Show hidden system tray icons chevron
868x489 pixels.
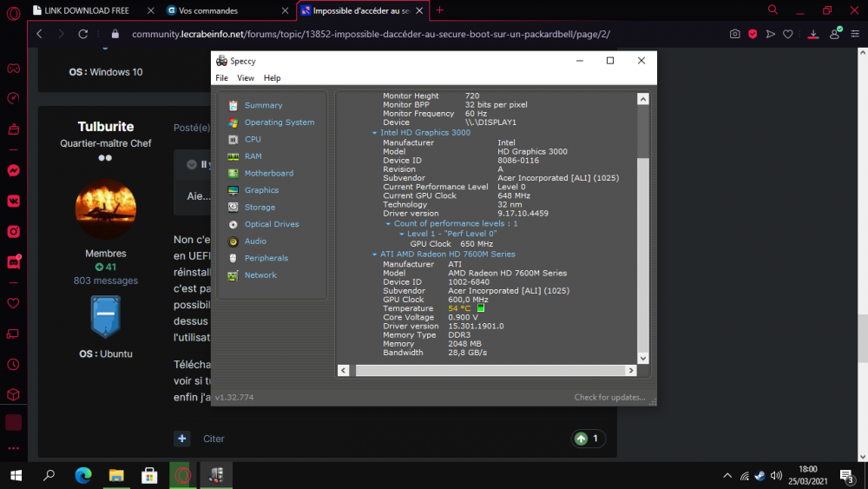point(727,476)
